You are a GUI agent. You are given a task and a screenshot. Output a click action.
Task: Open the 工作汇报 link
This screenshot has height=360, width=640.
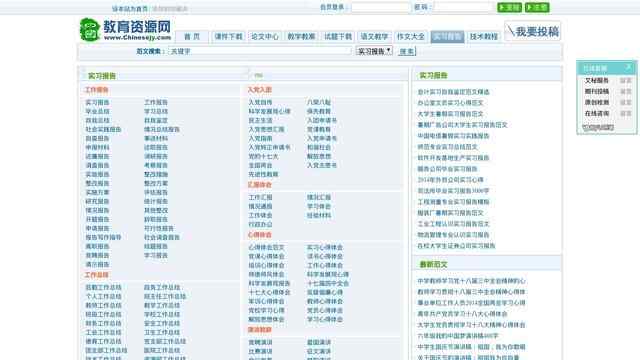[x=260, y=197]
